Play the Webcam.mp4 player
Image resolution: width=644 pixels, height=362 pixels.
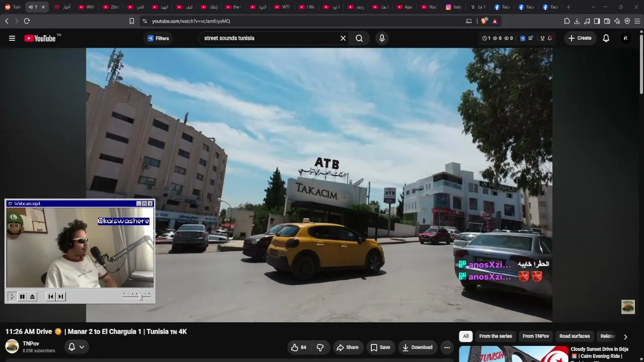pos(12,297)
